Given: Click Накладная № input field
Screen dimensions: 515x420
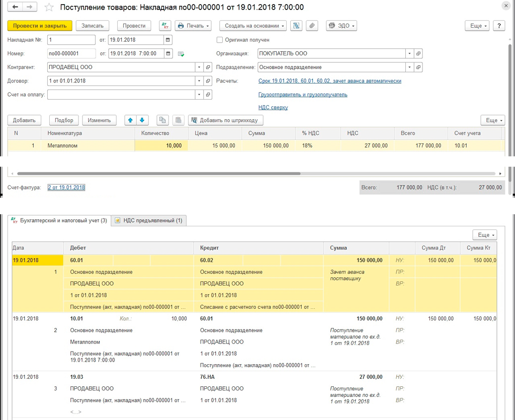Looking at the screenshot, I should point(71,40).
